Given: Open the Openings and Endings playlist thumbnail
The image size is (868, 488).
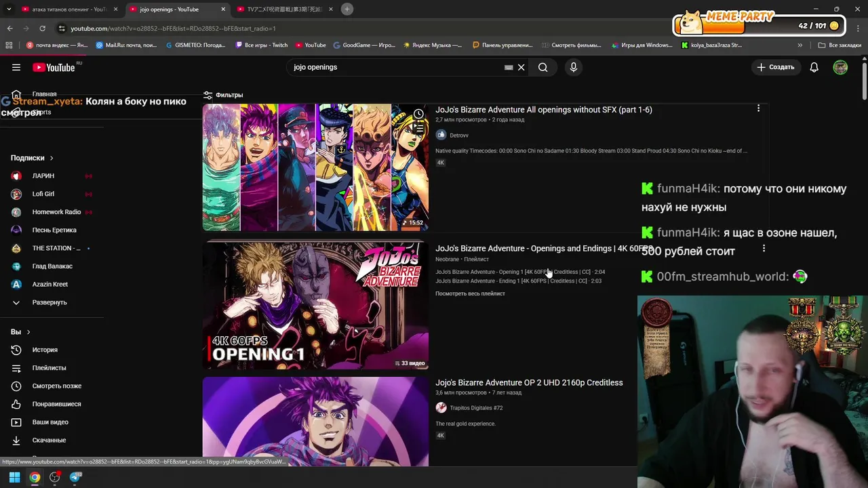Looking at the screenshot, I should [315, 306].
